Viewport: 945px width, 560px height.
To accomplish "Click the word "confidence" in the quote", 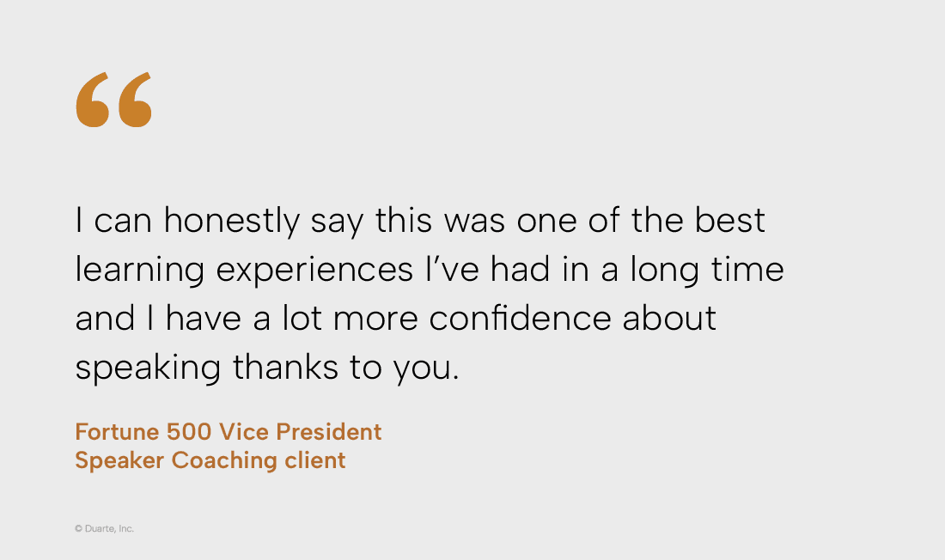I will (520, 319).
